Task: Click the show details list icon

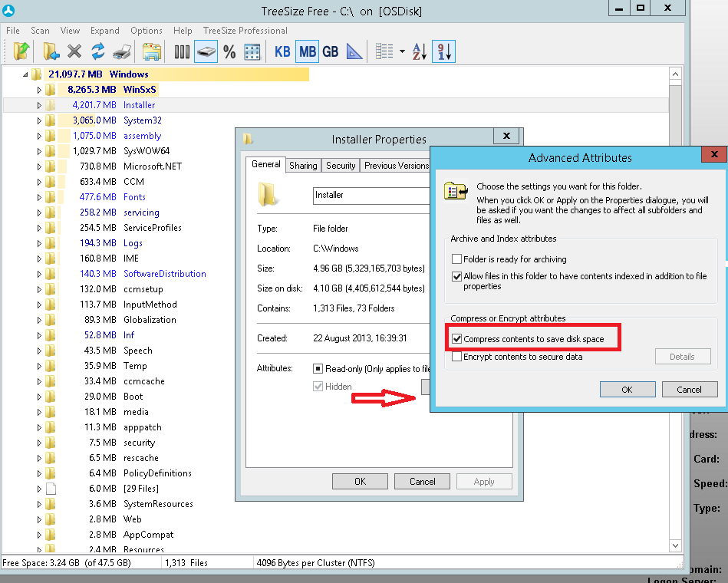Action: point(384,51)
